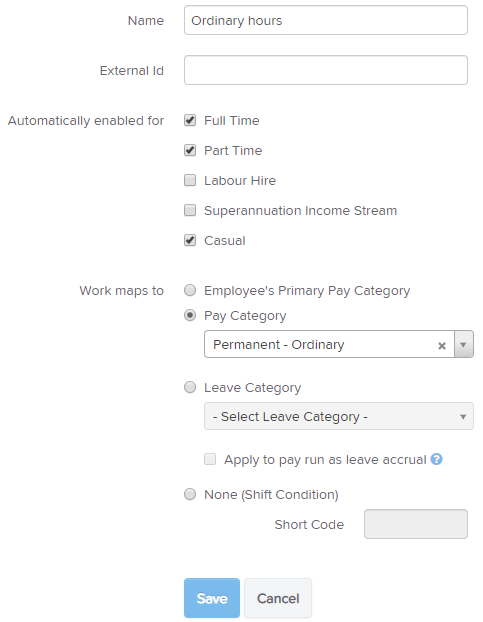Click the Save button
483x622 pixels.
212,598
